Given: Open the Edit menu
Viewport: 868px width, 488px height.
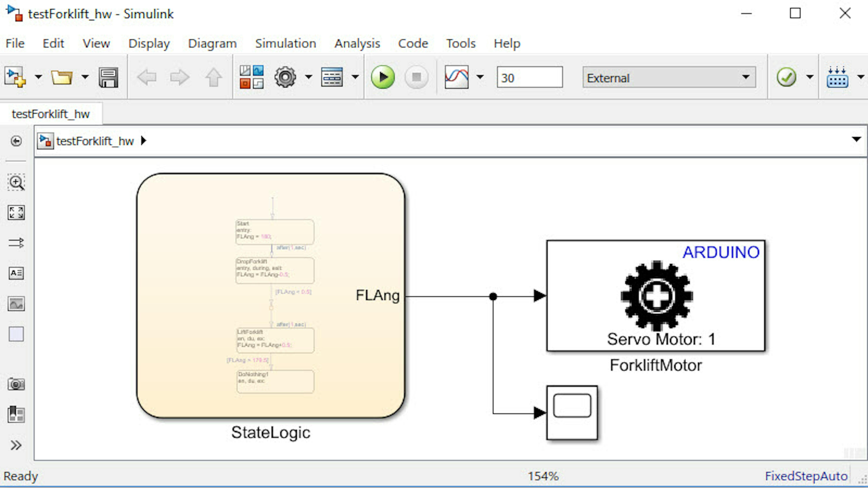Looking at the screenshot, I should click(x=53, y=43).
